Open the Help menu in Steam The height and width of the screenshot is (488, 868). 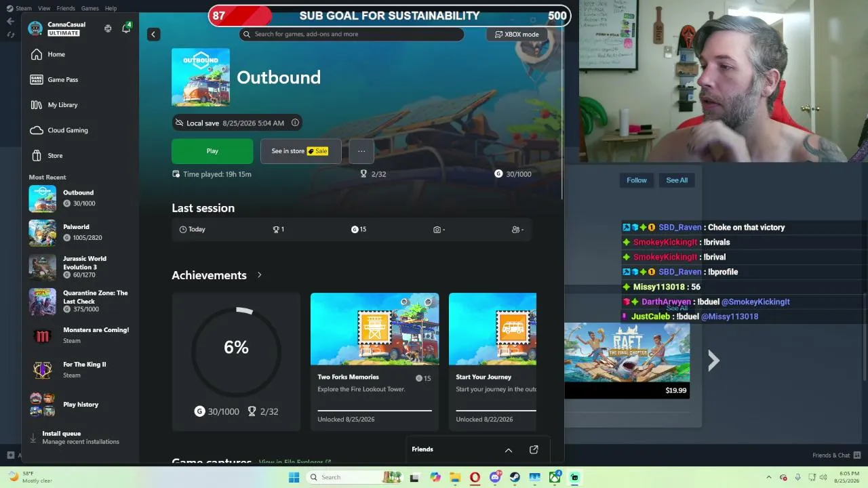click(x=111, y=8)
